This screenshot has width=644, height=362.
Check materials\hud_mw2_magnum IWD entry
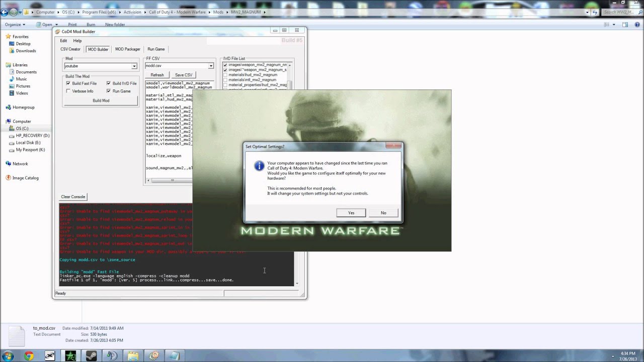click(225, 75)
